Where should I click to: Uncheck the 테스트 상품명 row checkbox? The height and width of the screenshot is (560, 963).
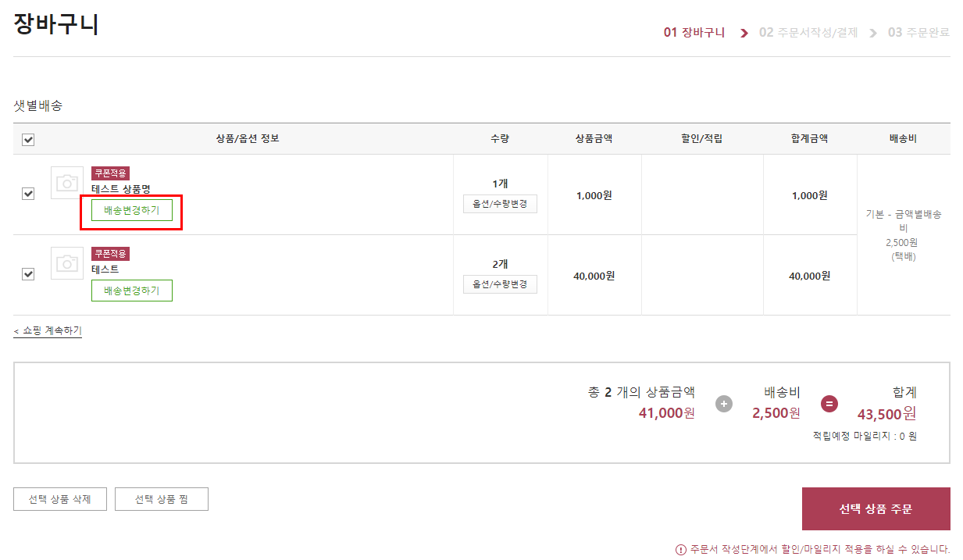coord(28,194)
